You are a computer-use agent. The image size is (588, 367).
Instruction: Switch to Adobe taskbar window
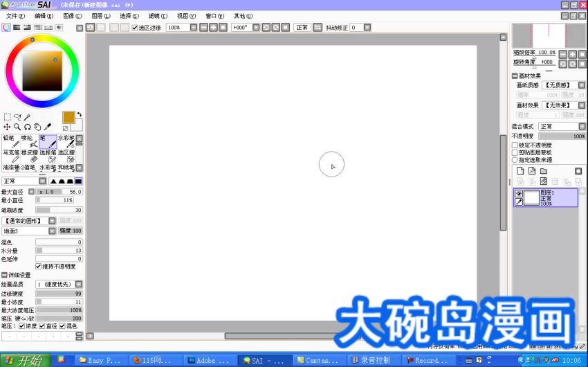pyautogui.click(x=210, y=360)
